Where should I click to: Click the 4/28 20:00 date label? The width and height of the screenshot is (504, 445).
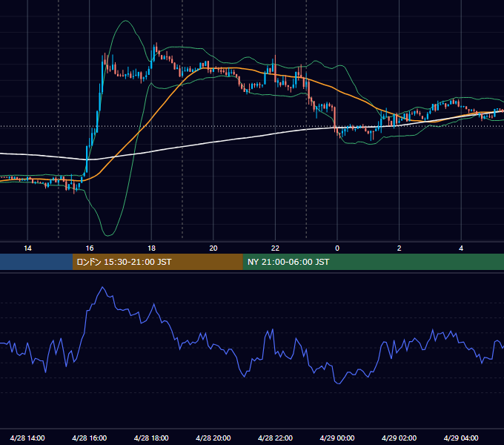[x=213, y=438]
